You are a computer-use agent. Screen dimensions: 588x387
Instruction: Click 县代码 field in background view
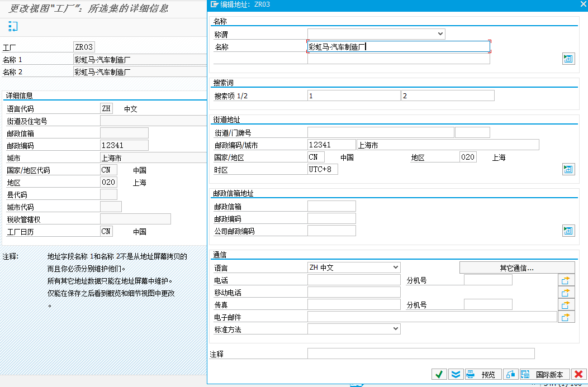[109, 194]
